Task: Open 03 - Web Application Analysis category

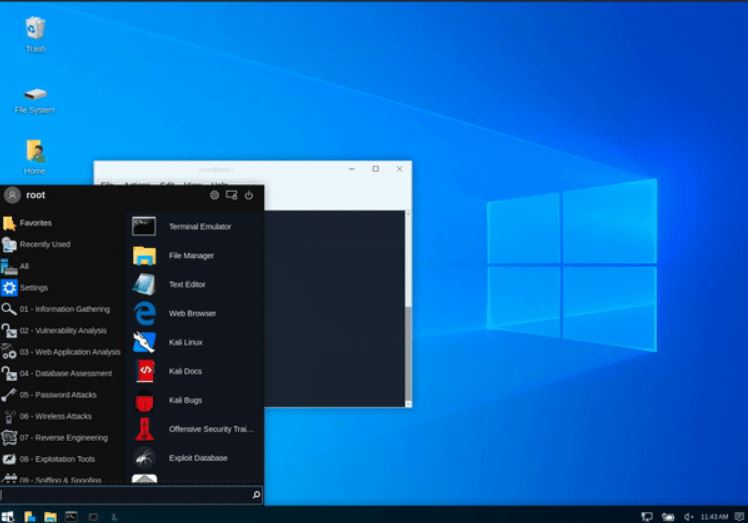Action: (x=62, y=352)
